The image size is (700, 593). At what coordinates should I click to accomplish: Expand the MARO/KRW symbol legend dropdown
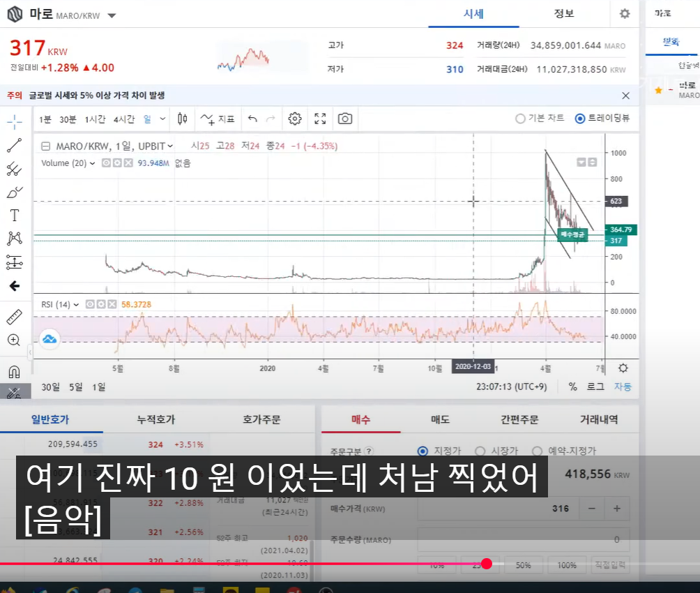170,146
